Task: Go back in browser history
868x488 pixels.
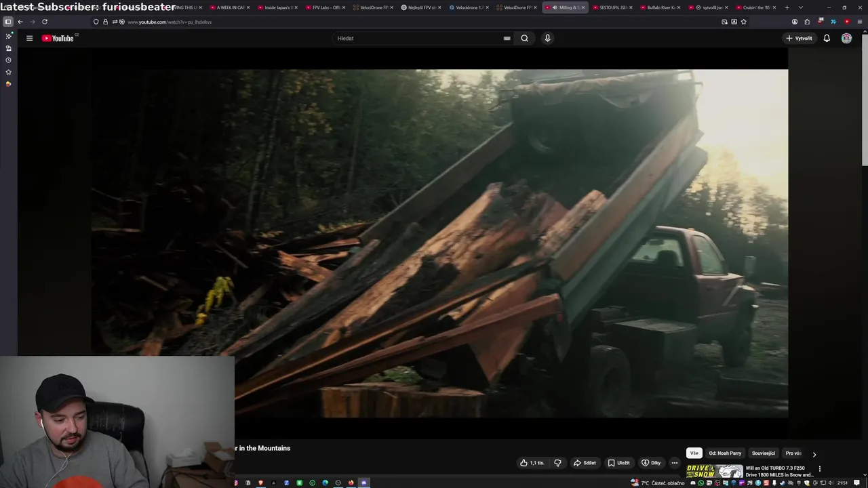Action: coord(20,22)
